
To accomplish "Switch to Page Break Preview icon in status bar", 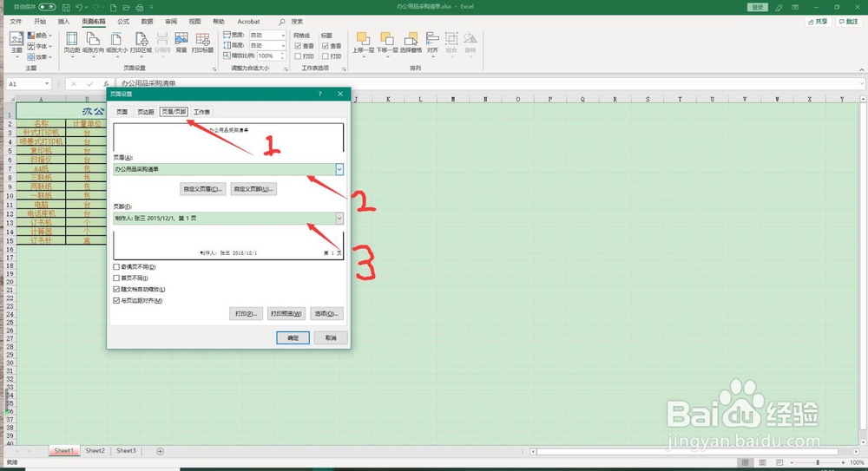I will [x=779, y=462].
